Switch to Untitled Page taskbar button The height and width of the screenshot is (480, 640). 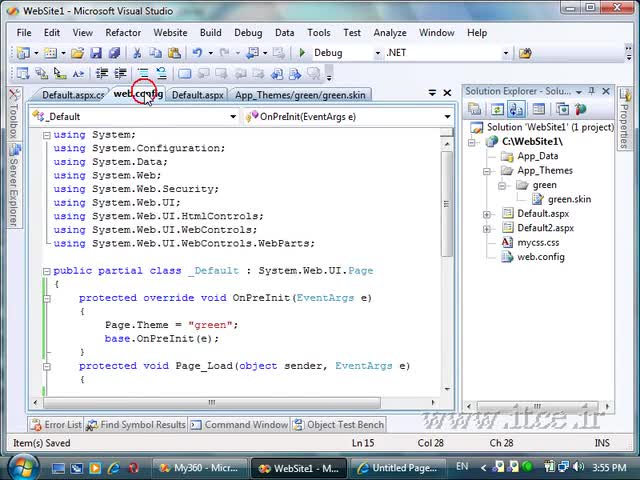[398, 468]
